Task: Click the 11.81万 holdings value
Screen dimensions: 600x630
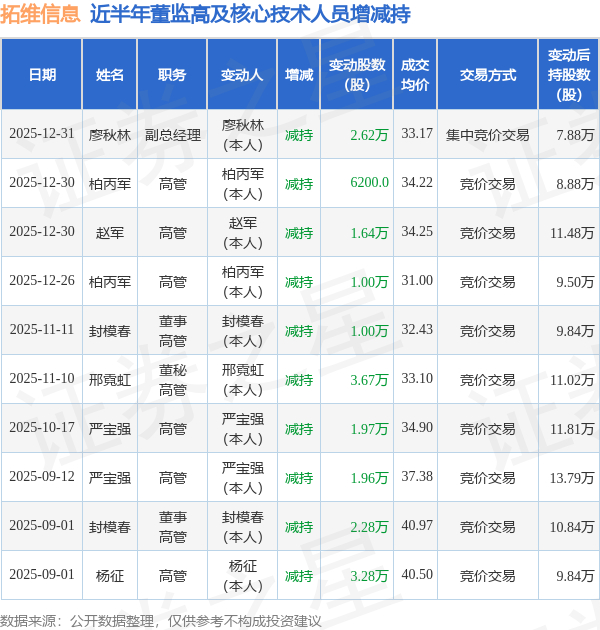Action: pos(572,429)
